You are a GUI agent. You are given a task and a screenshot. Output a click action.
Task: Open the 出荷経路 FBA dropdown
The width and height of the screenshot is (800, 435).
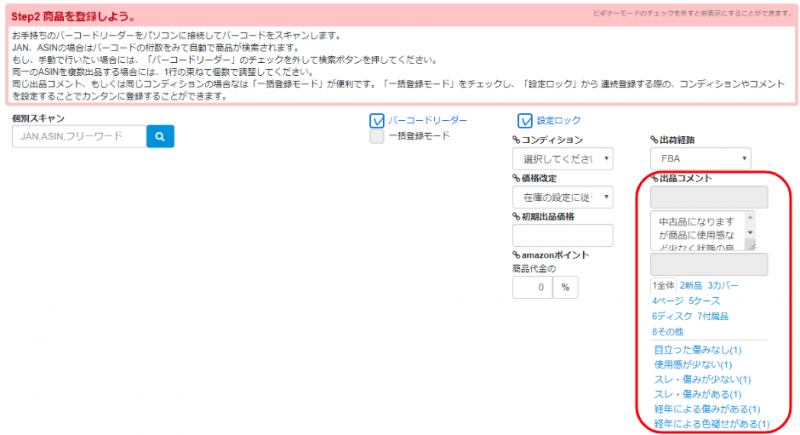pyautogui.click(x=701, y=159)
